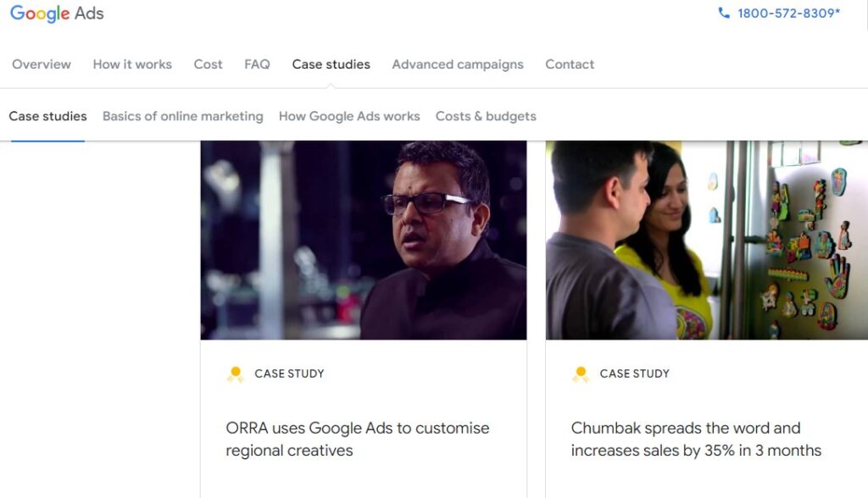
Task: Open the Overview page
Action: point(42,64)
